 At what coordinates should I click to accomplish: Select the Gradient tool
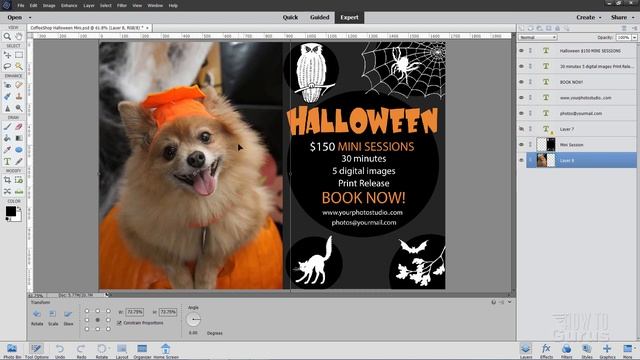pos(19,138)
